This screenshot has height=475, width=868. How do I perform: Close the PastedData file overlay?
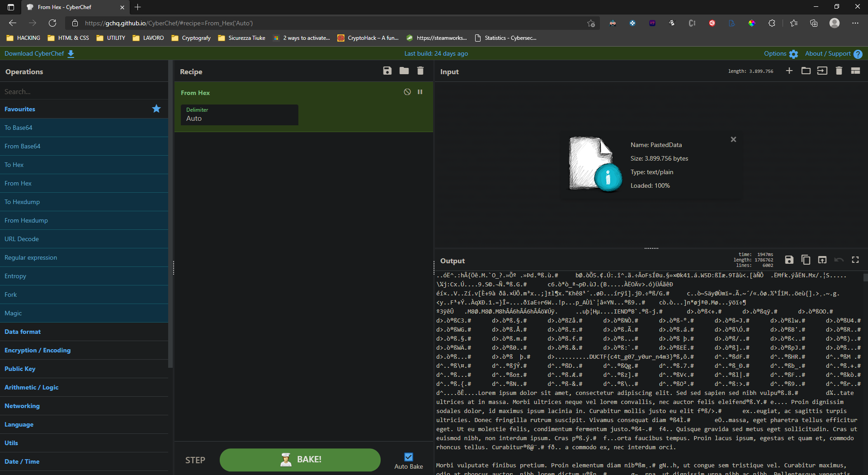click(733, 139)
